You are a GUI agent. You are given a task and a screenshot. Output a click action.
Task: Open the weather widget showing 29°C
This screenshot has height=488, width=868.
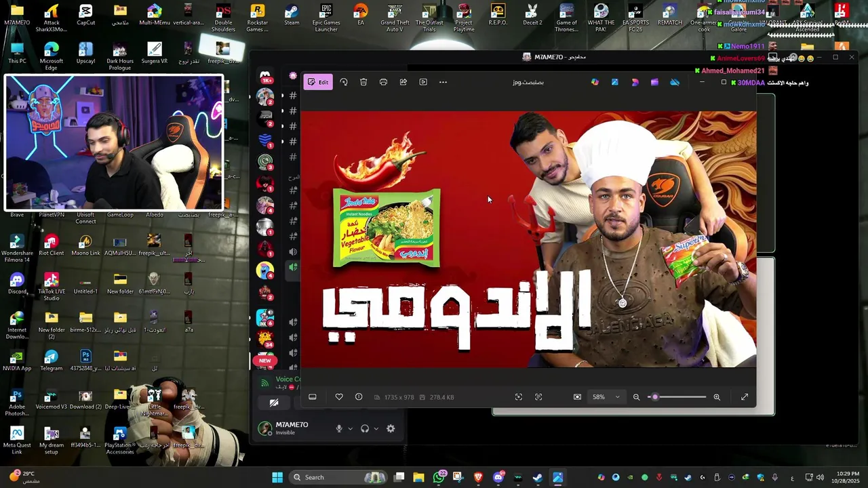[x=23, y=477]
